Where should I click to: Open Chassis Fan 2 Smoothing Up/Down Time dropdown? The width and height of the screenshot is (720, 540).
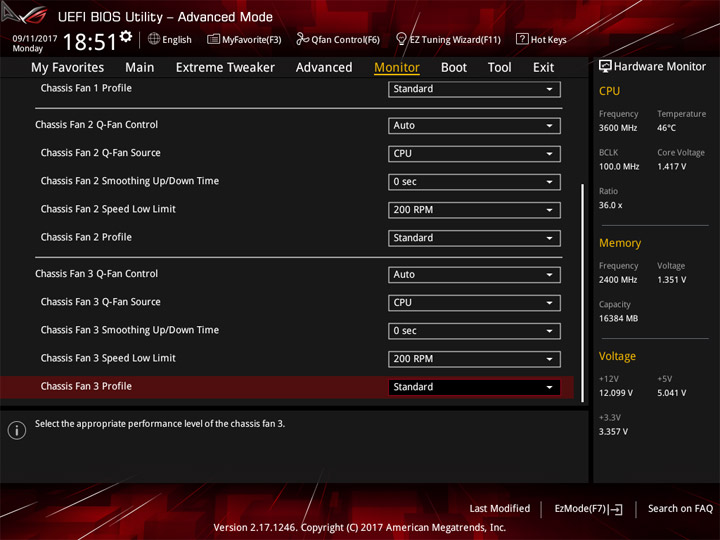(474, 182)
